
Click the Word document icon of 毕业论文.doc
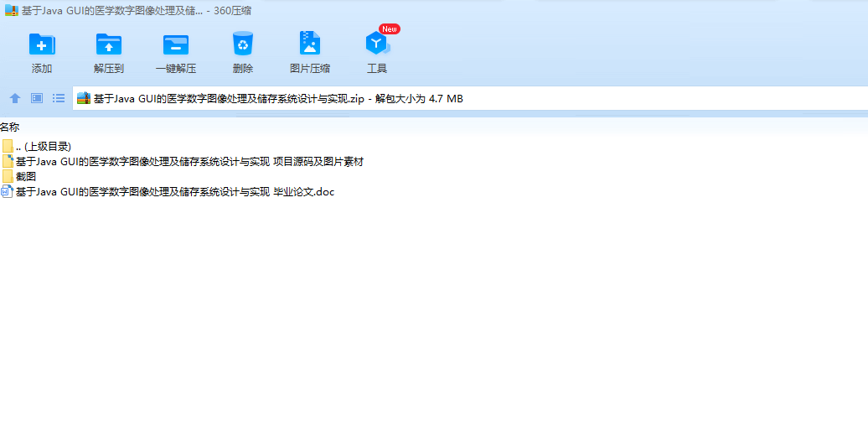click(x=8, y=192)
